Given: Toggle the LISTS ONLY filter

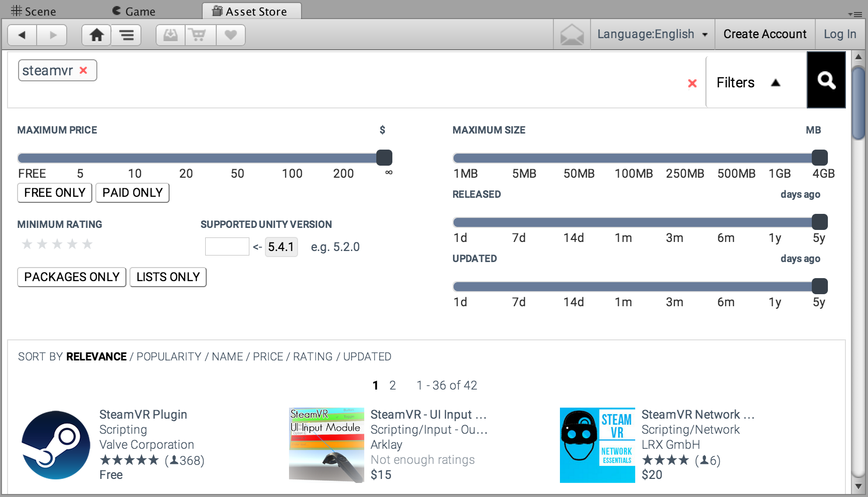Looking at the screenshot, I should point(168,277).
